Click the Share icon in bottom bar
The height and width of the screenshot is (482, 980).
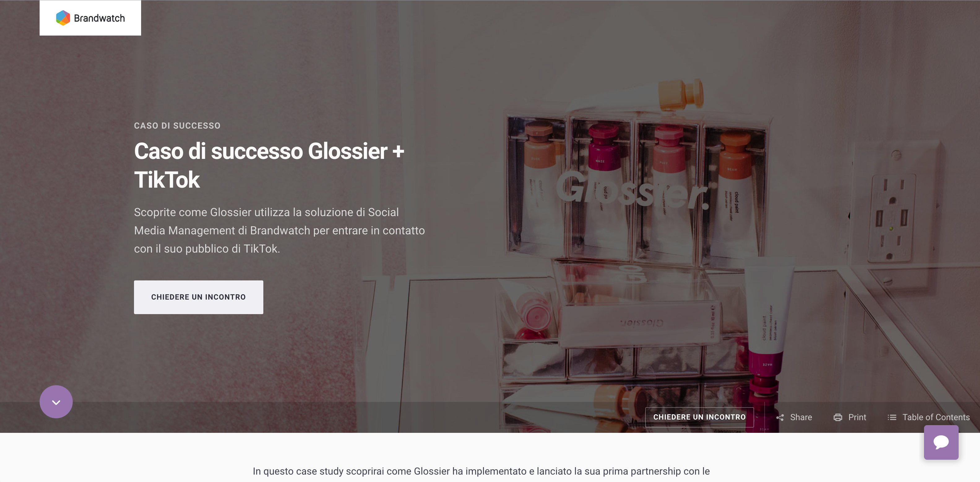coord(780,417)
